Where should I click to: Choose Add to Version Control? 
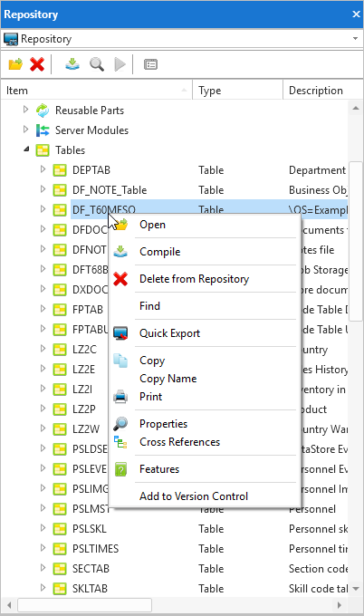pos(194,496)
